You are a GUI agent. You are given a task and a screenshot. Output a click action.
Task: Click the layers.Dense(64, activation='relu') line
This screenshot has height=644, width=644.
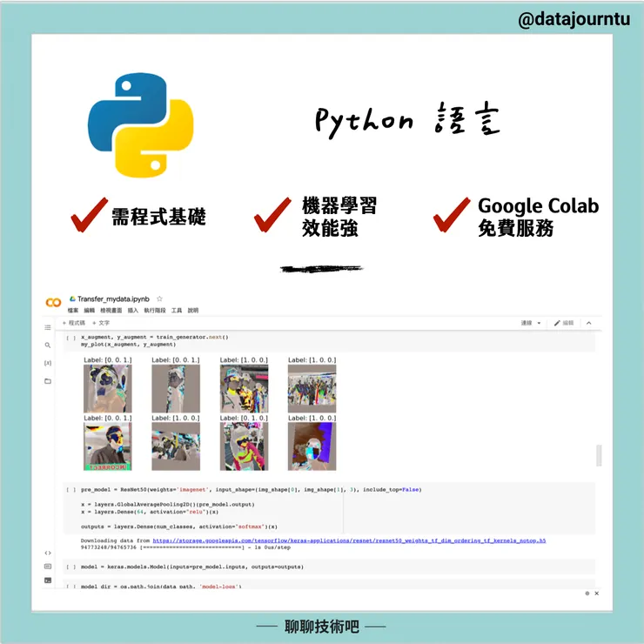click(150, 512)
